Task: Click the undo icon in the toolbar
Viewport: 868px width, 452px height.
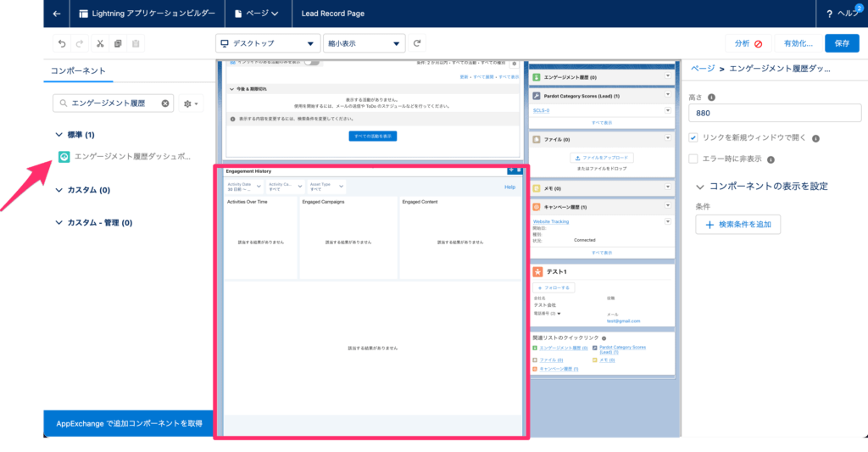Action: (62, 43)
